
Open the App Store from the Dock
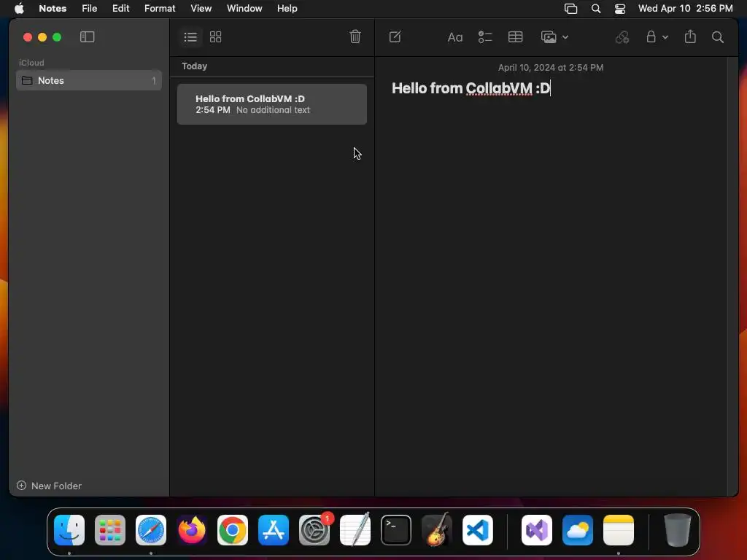coord(274,530)
